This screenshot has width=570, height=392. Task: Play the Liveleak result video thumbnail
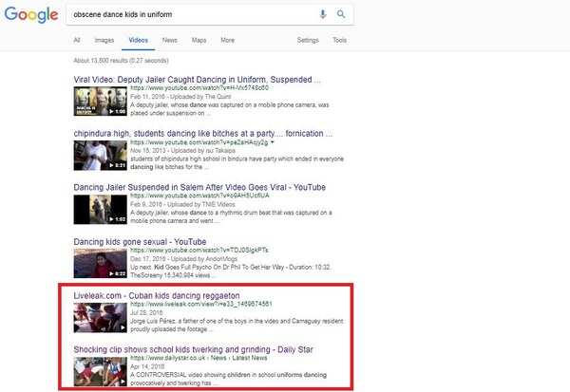pos(101,318)
